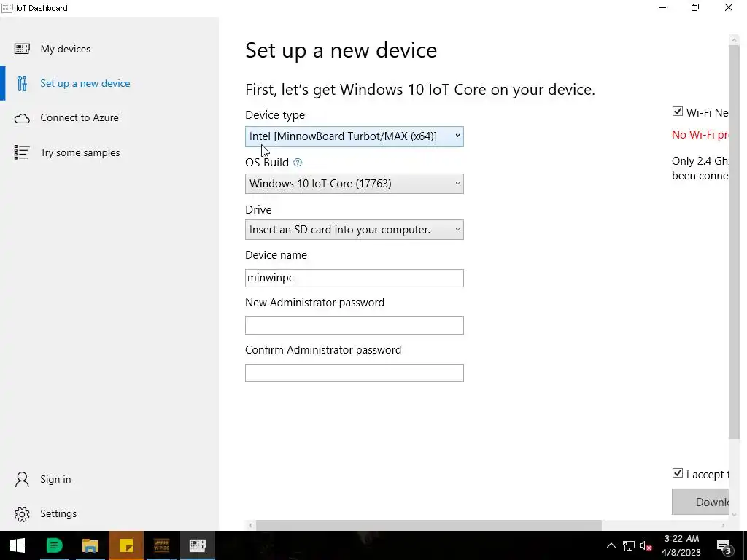
Task: Click the 'Only 2.4 Gh' text
Action: (700, 161)
